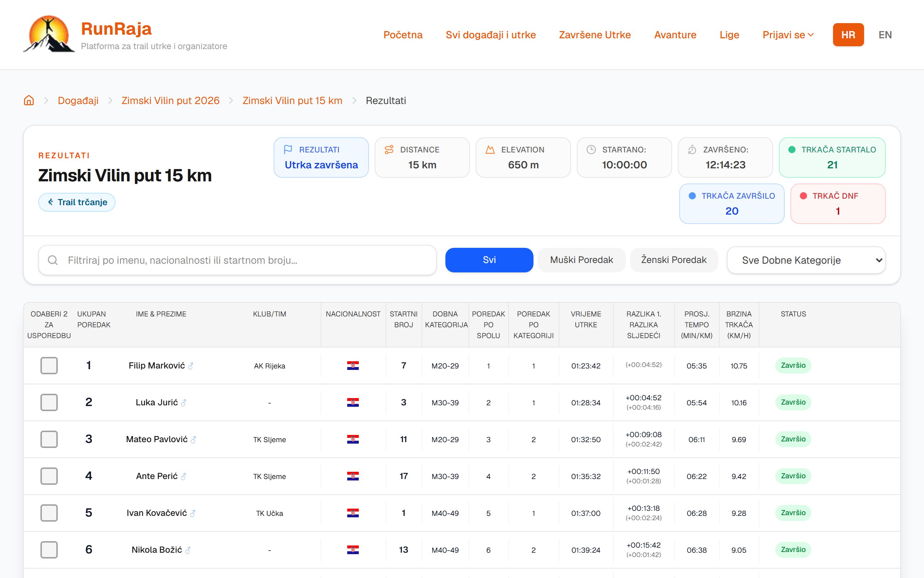
Task: Open the Početna nav item
Action: coord(403,35)
